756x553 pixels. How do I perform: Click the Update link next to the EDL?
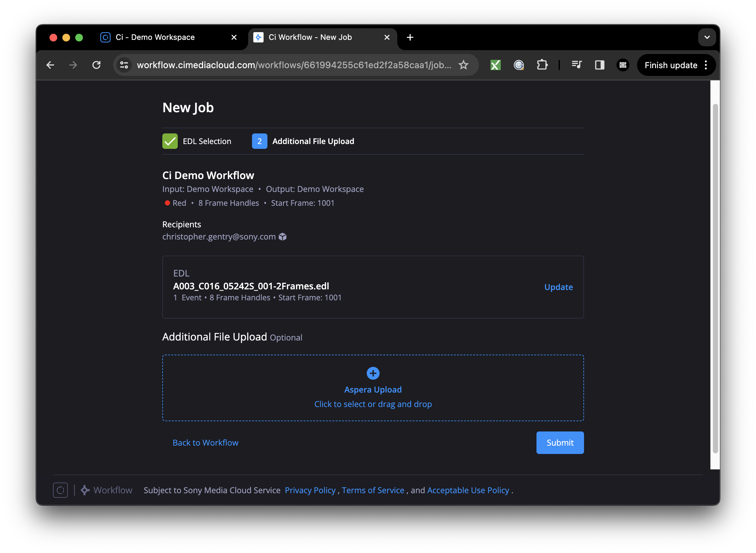(558, 287)
